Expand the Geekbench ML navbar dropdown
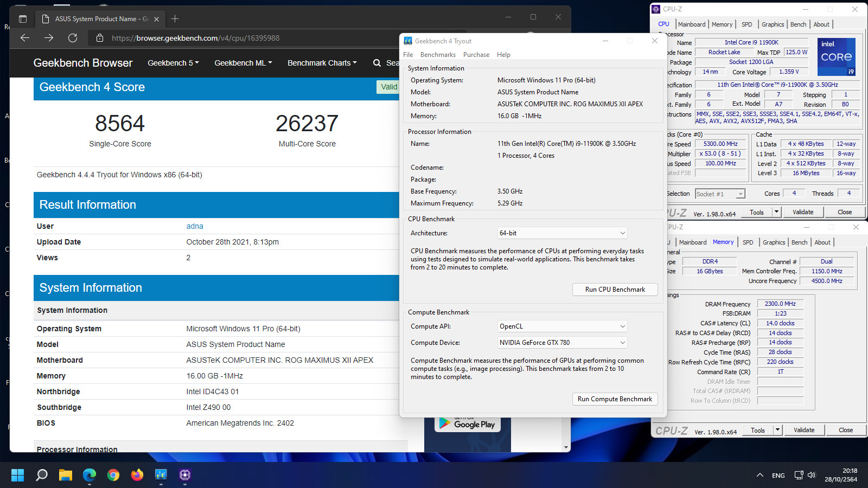 [244, 63]
